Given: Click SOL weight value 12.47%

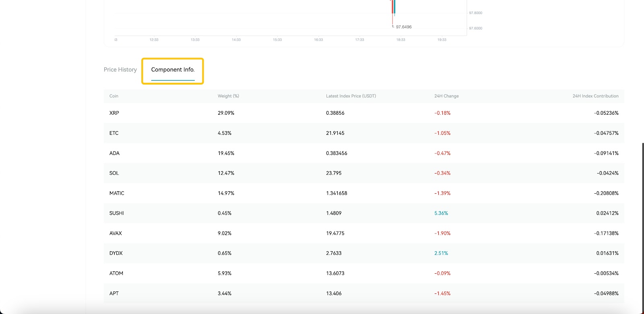Looking at the screenshot, I should [226, 173].
